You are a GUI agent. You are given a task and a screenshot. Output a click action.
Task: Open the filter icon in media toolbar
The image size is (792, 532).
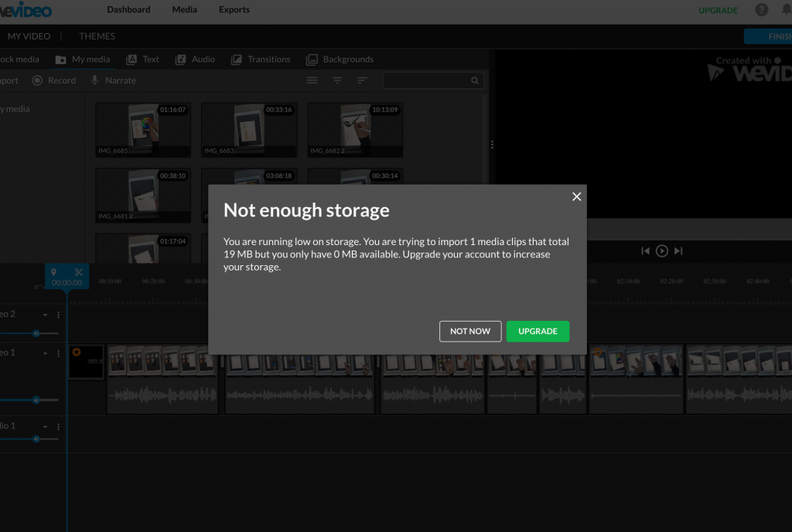pos(337,80)
